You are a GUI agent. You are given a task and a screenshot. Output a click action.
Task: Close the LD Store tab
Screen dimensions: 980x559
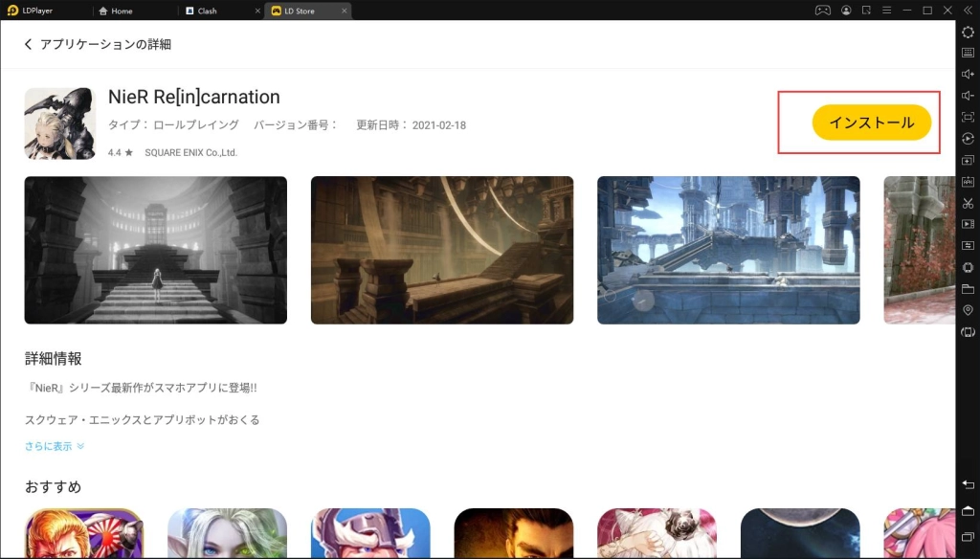point(344,11)
